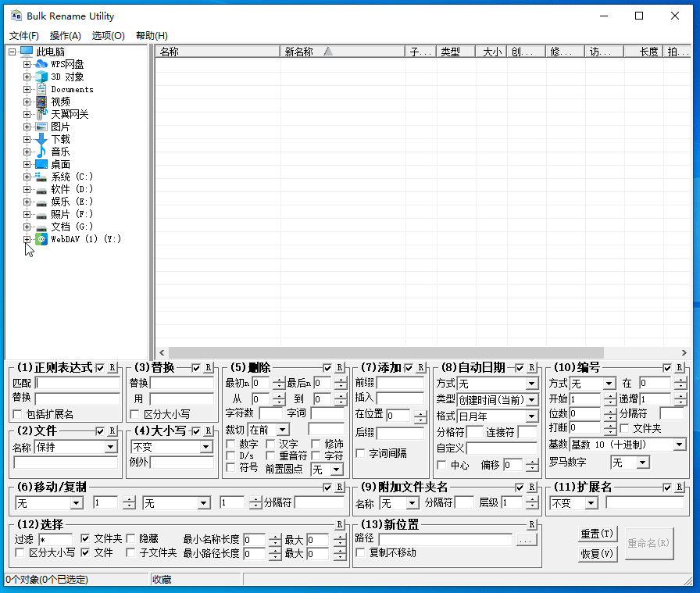Open the 操作(A) menu
This screenshot has width=700, height=593.
(65, 36)
